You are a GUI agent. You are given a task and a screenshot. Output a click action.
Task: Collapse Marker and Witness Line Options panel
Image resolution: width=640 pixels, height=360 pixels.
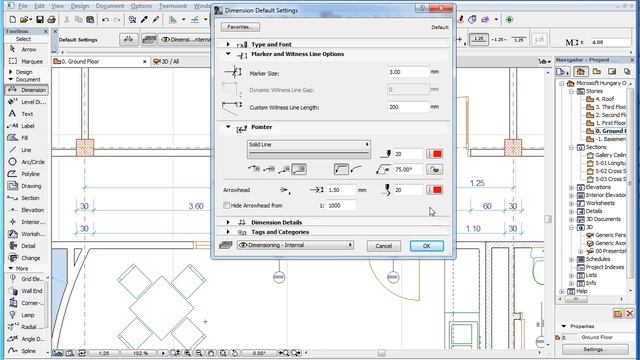coord(228,54)
